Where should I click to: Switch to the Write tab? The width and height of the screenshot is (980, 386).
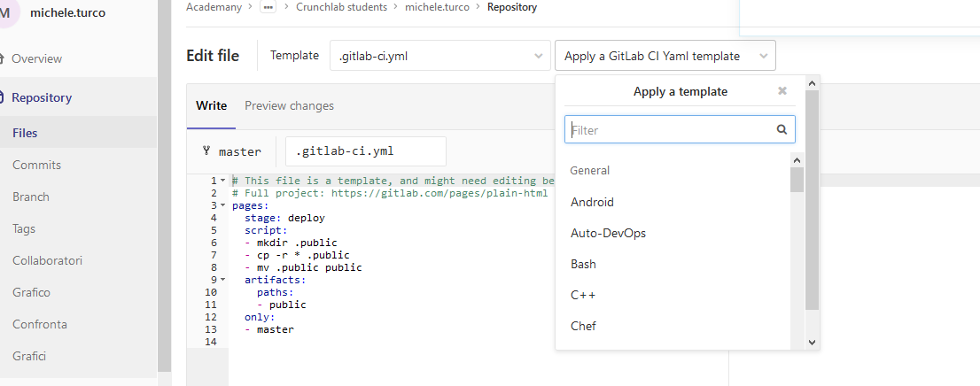[211, 105]
